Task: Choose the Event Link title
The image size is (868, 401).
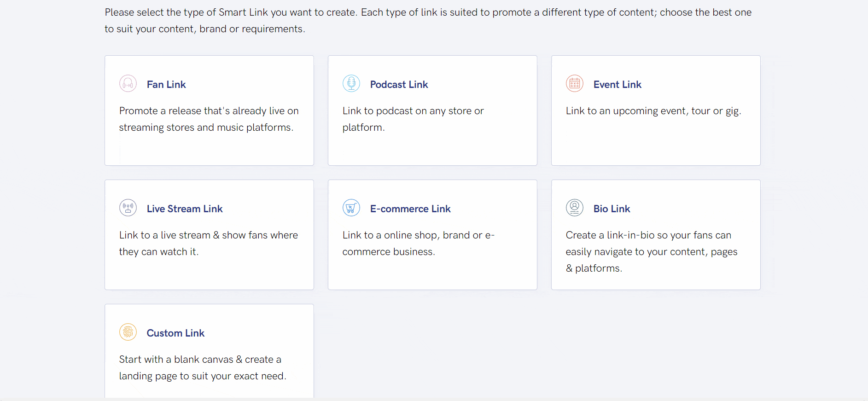Action: point(618,85)
